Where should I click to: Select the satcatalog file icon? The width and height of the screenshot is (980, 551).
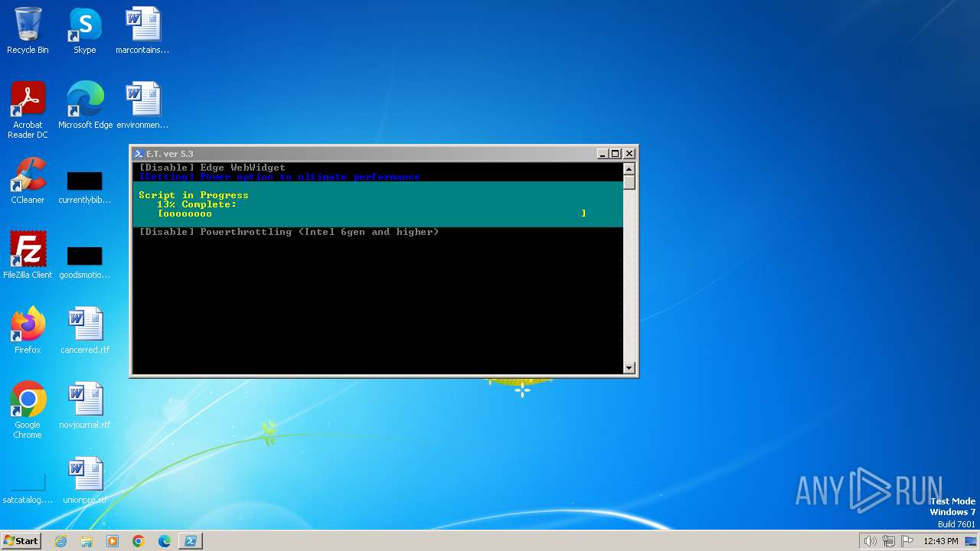28,487
